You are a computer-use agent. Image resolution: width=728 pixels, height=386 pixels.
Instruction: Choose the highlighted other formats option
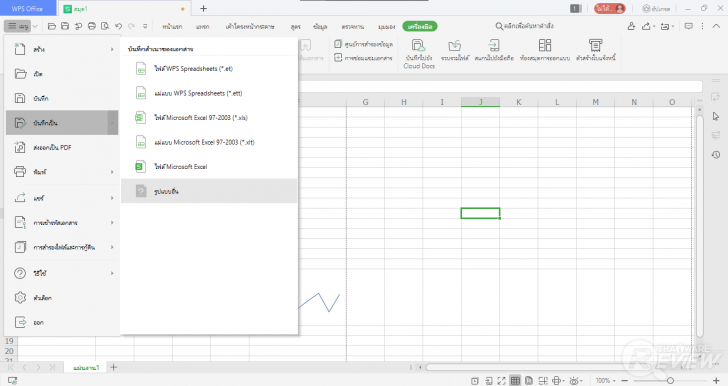point(209,191)
